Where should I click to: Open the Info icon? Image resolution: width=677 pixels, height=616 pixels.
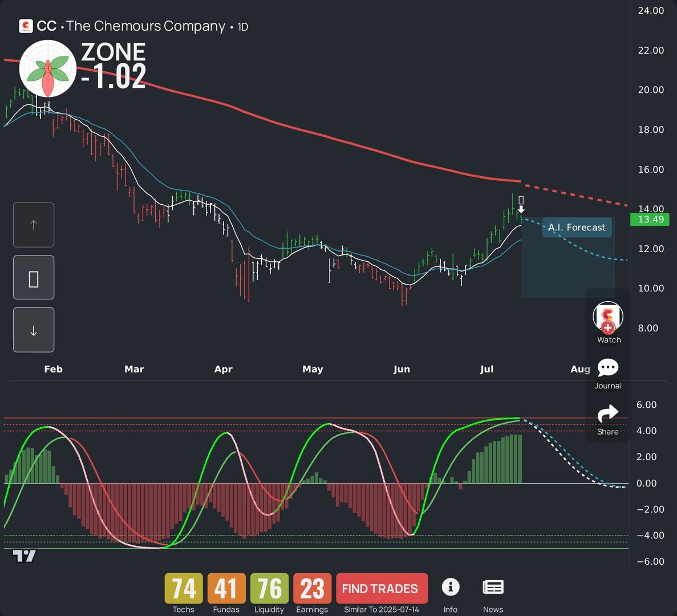pyautogui.click(x=451, y=587)
